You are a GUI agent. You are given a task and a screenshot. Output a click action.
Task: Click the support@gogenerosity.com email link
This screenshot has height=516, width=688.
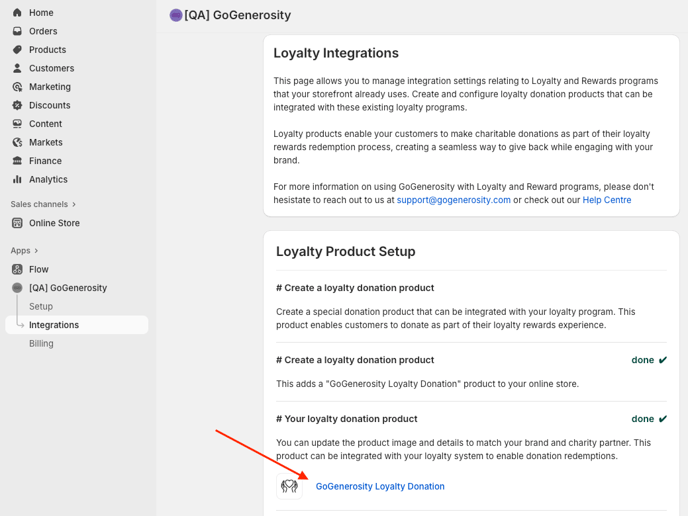[x=454, y=200]
